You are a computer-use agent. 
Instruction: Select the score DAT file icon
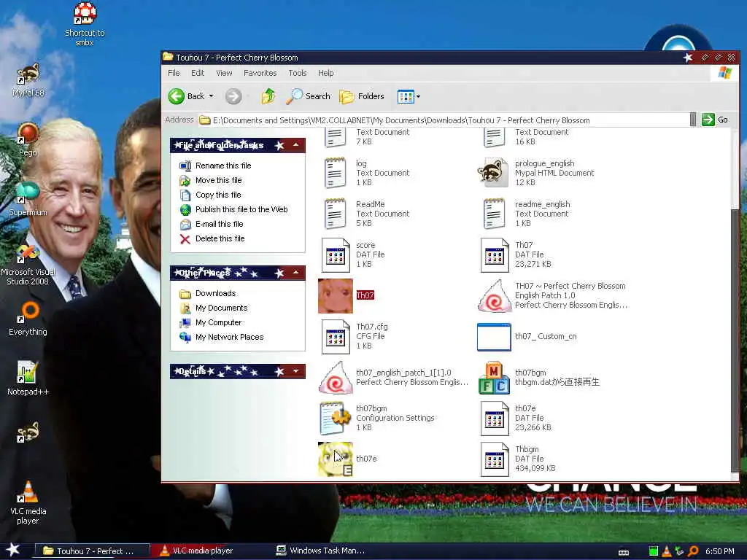coord(336,254)
